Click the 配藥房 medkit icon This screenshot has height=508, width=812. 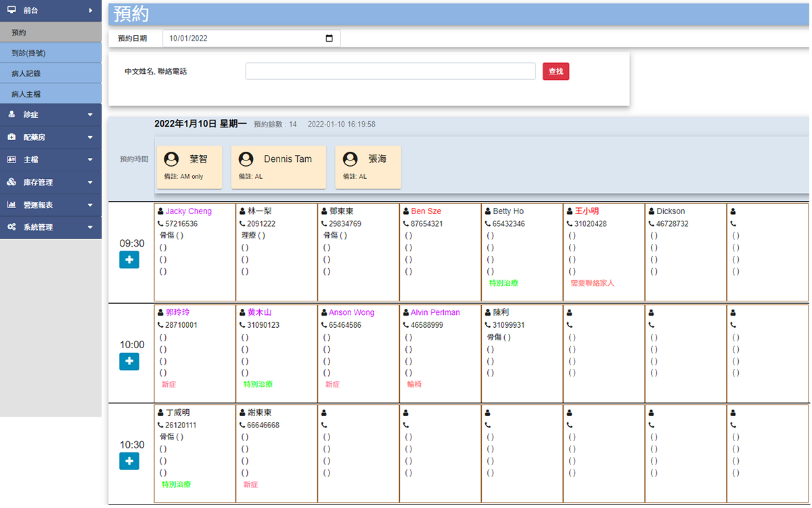[x=12, y=137]
